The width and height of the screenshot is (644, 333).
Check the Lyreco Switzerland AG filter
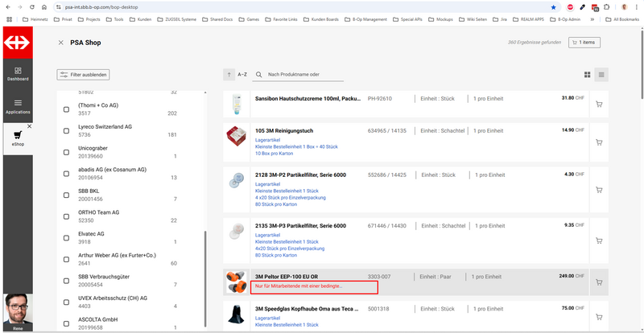click(66, 131)
